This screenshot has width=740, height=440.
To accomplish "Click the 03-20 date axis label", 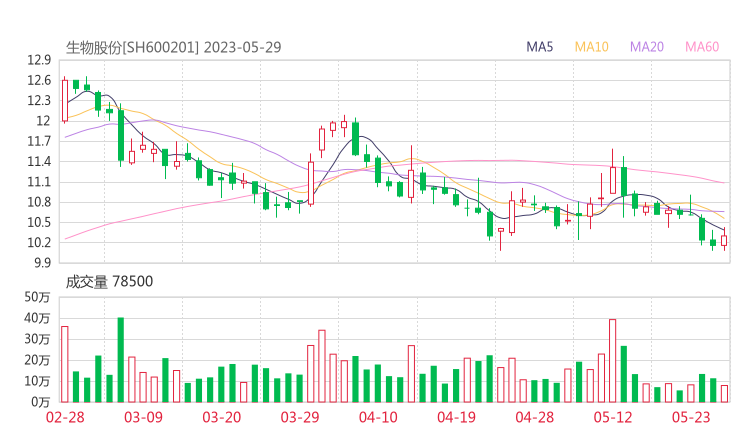I will click(x=222, y=417).
